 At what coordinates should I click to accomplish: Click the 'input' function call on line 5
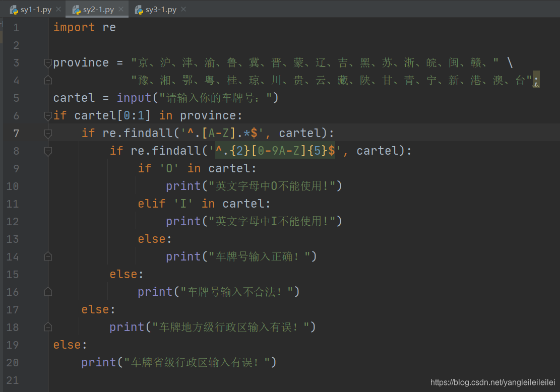click(134, 98)
